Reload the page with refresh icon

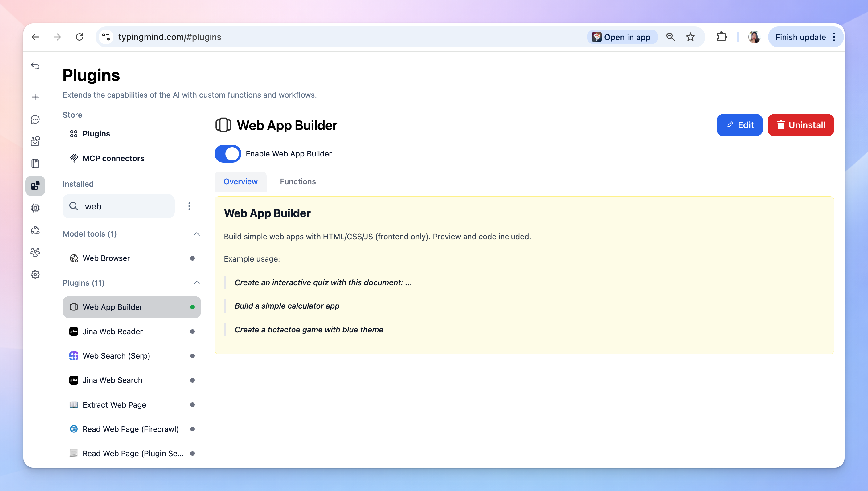(x=80, y=37)
